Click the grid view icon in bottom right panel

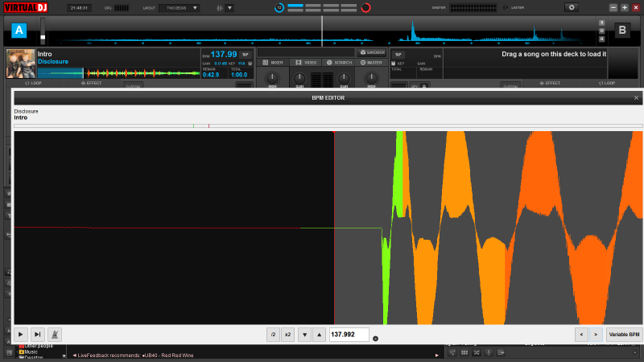tap(464, 352)
